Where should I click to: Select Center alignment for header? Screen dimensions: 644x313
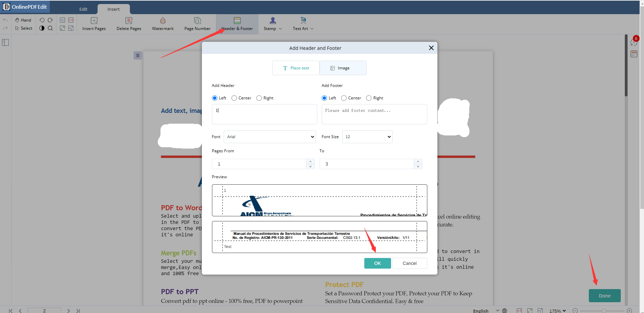[234, 98]
